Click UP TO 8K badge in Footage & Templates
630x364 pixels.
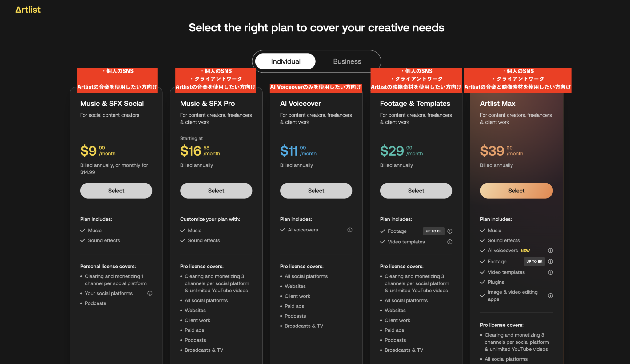(433, 231)
